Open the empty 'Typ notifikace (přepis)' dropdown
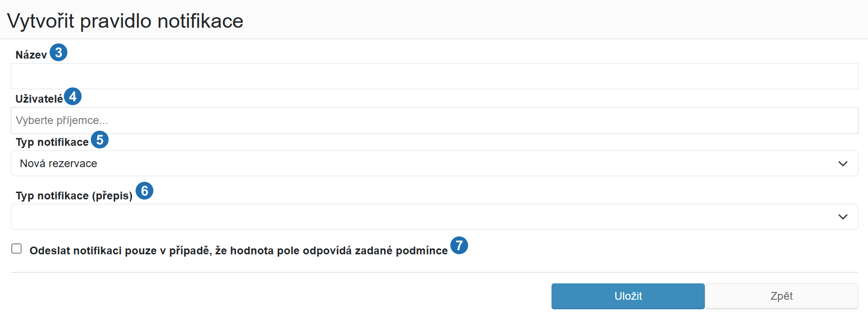 [434, 217]
